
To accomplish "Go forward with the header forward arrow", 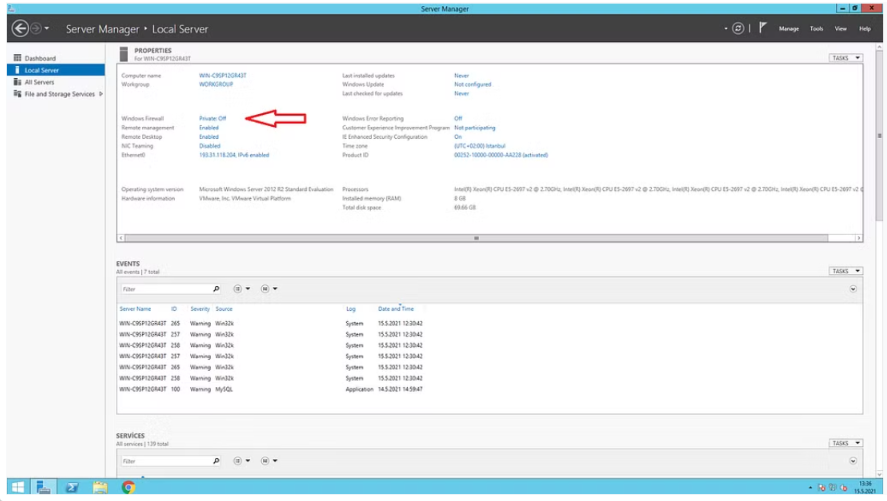I will (36, 28).
